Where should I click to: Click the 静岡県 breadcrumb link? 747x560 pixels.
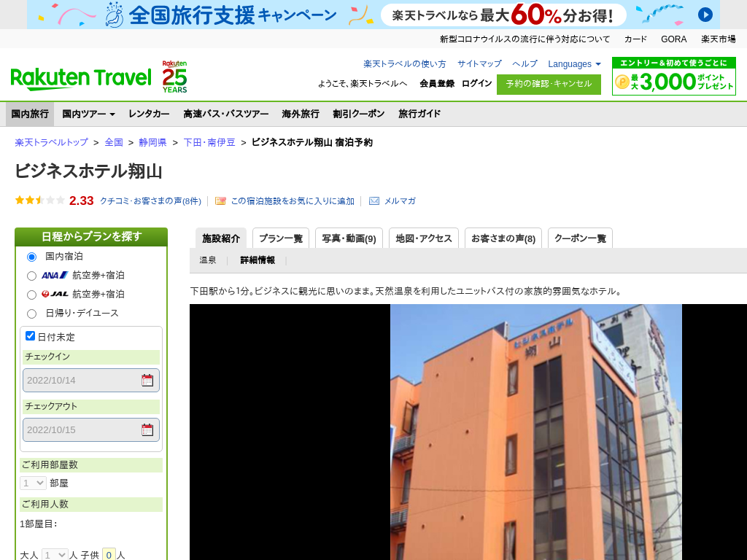tap(152, 142)
